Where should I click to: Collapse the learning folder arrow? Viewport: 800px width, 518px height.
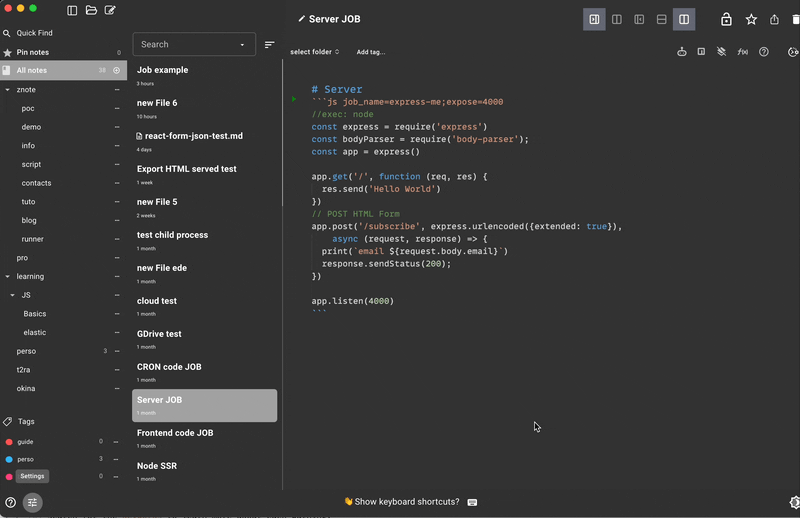pyautogui.click(x=7, y=277)
